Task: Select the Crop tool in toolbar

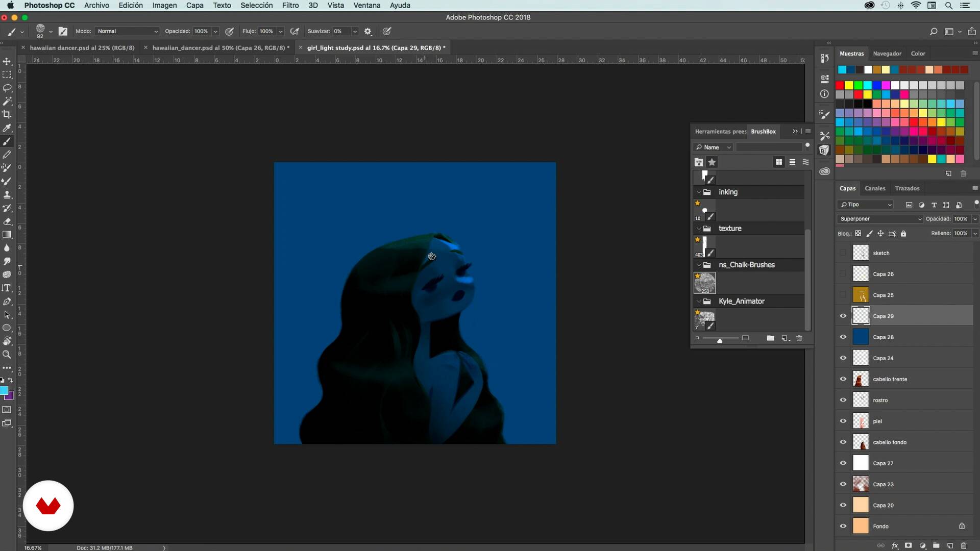Action: (7, 114)
